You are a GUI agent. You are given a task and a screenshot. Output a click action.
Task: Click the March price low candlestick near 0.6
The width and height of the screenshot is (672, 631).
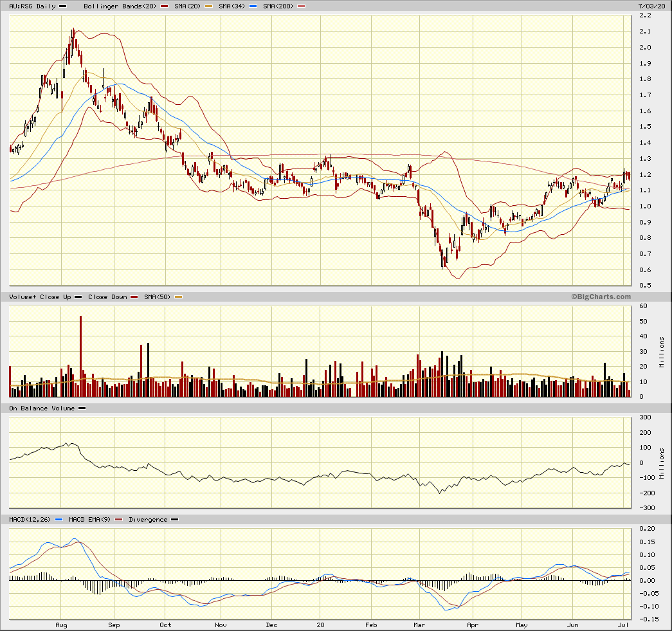442,261
